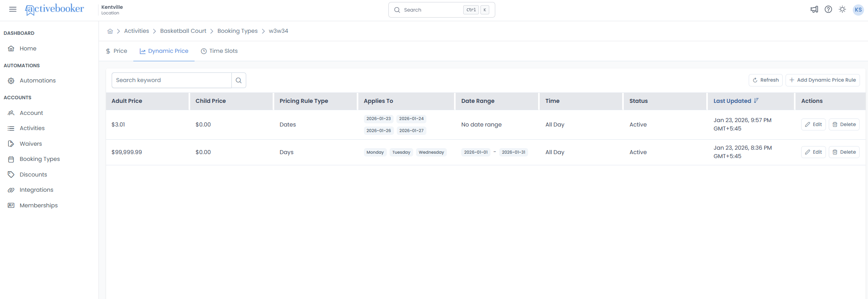Click the Memberships card icon
Screen dimensions: 868x299
pos(11,205)
